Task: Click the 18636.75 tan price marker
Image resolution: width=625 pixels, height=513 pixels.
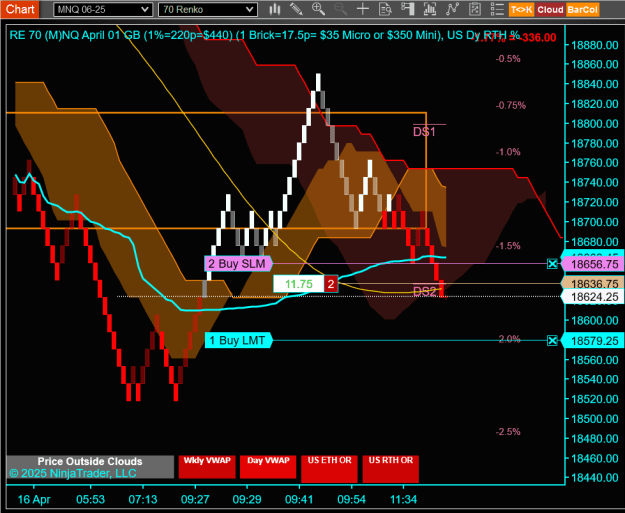Action: (593, 284)
